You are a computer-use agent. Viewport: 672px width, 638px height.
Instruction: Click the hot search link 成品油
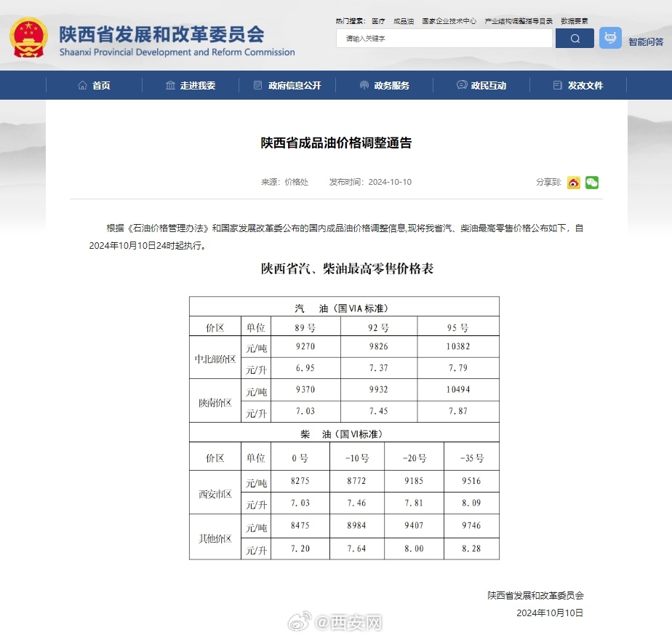404,21
